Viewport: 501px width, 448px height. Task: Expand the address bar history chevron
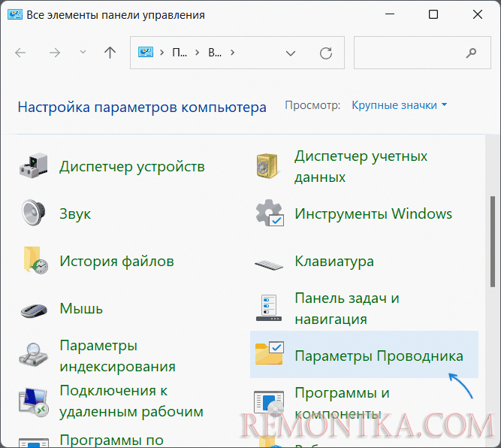(291, 53)
